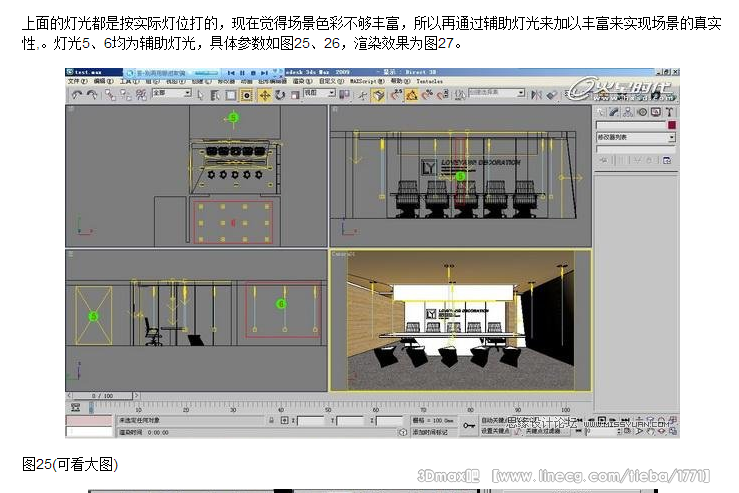This screenshot has width=739, height=493.
Task: Open the 编辑 menu
Action: [x=104, y=82]
